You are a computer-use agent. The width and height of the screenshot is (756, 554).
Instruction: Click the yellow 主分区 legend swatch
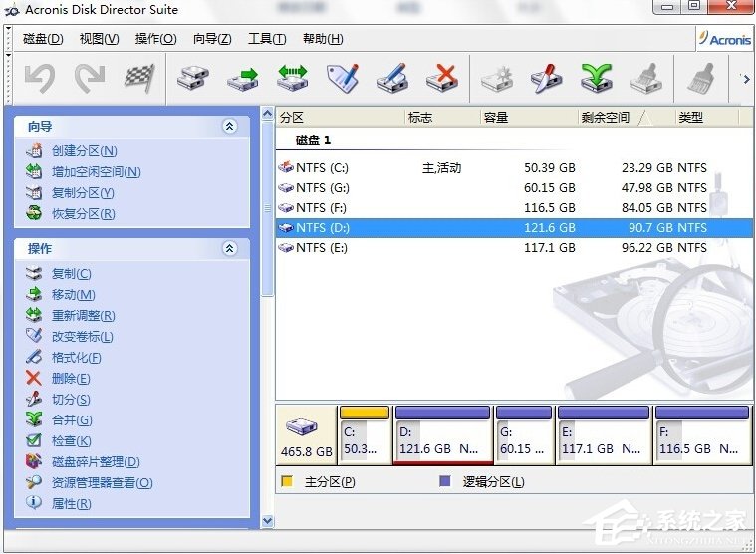tap(288, 482)
